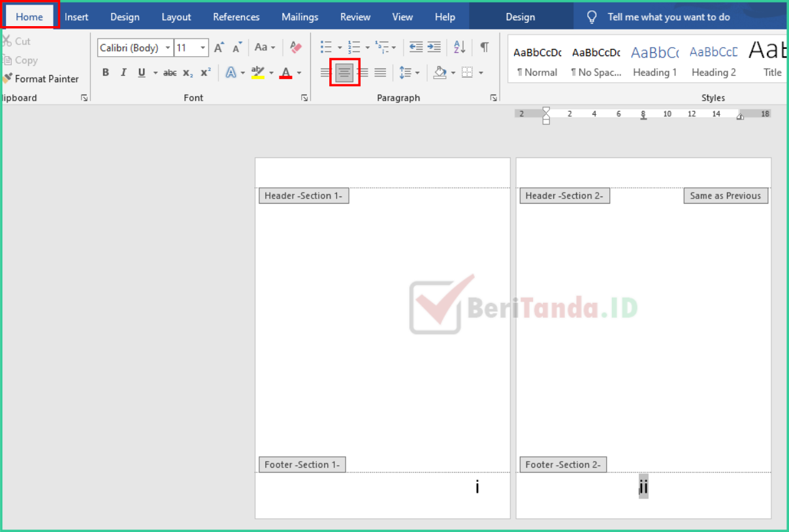Screen dimensions: 789x532
Task: Center align the text
Action: (x=344, y=72)
